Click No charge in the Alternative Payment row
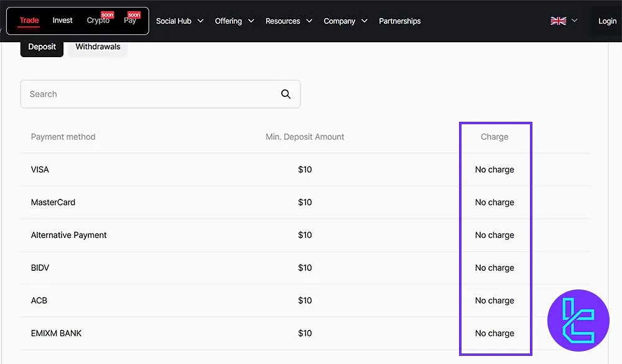 [494, 235]
